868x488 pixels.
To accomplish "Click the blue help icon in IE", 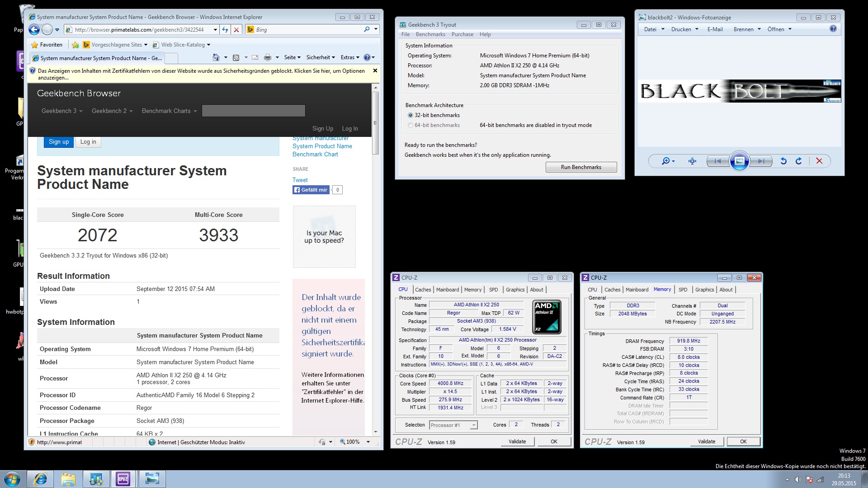I will pyautogui.click(x=367, y=57).
